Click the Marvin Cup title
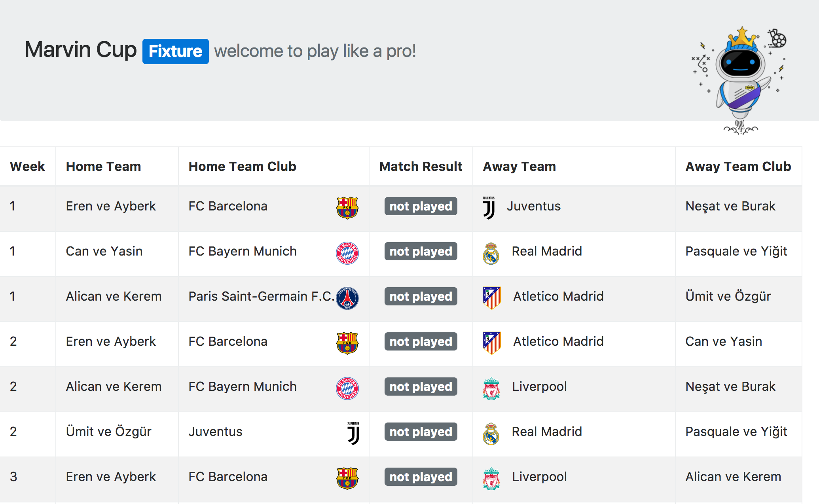Image resolution: width=819 pixels, height=504 pixels. (x=81, y=50)
